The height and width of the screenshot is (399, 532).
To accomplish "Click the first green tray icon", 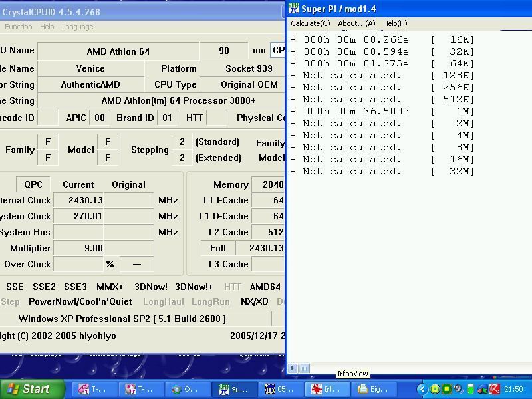I will [435, 389].
